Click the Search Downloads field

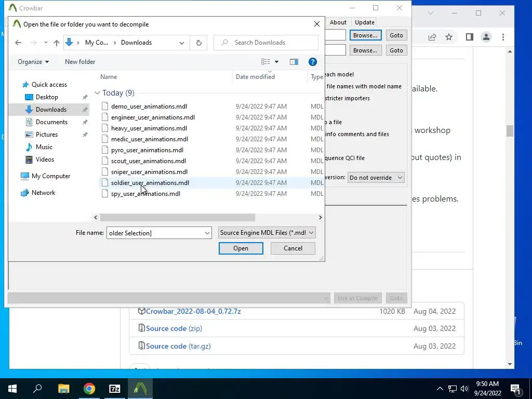266,43
